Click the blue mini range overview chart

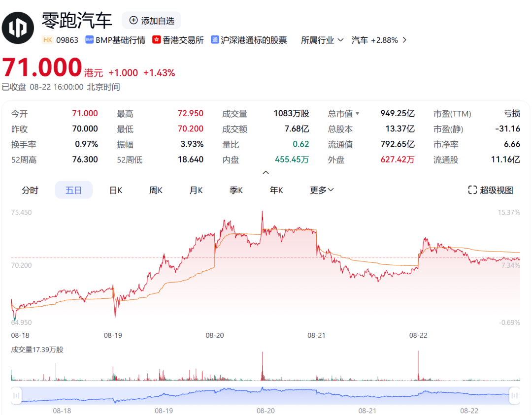(x=266, y=395)
